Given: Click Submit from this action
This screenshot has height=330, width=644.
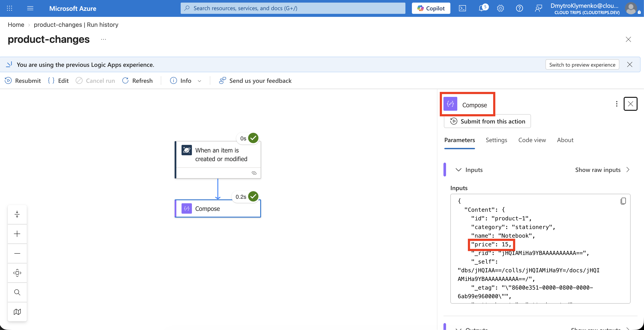Looking at the screenshot, I should tap(487, 121).
